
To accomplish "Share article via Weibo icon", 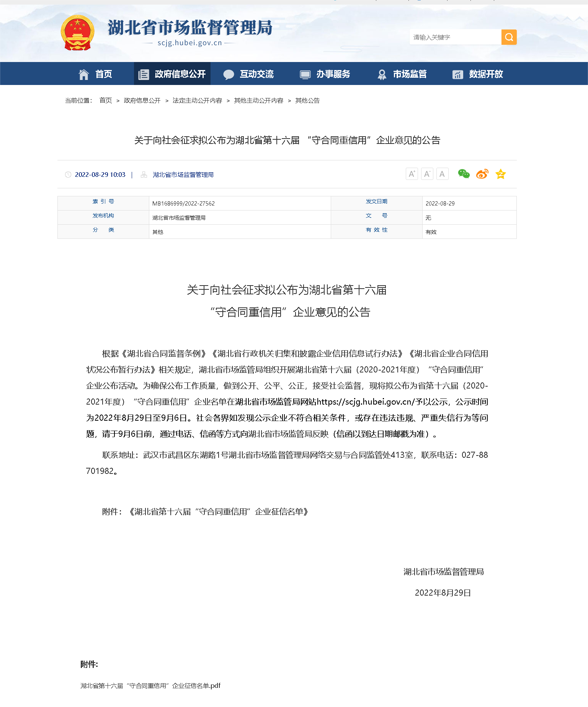I will pos(482,174).
